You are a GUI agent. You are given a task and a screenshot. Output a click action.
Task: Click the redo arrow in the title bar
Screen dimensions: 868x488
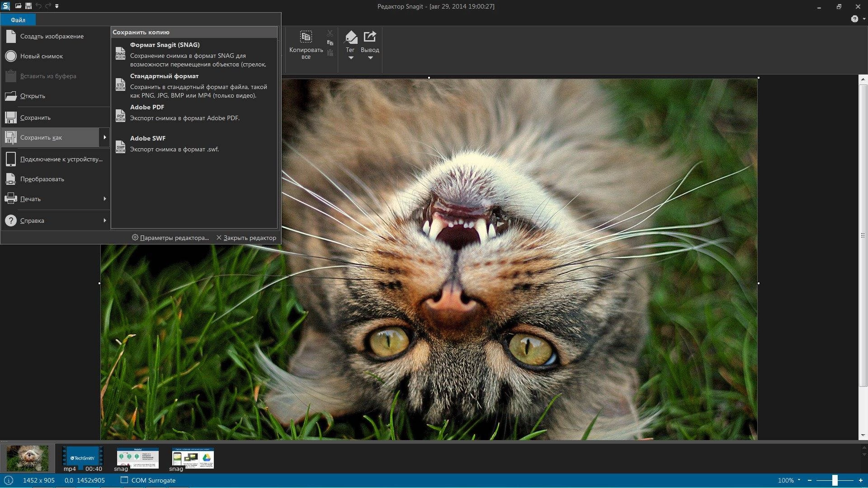48,6
